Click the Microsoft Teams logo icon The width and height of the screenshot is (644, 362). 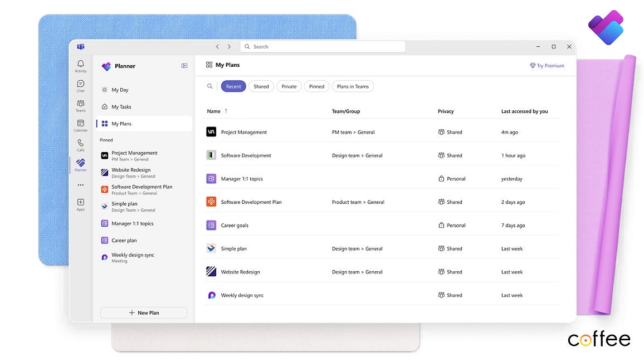80,47
